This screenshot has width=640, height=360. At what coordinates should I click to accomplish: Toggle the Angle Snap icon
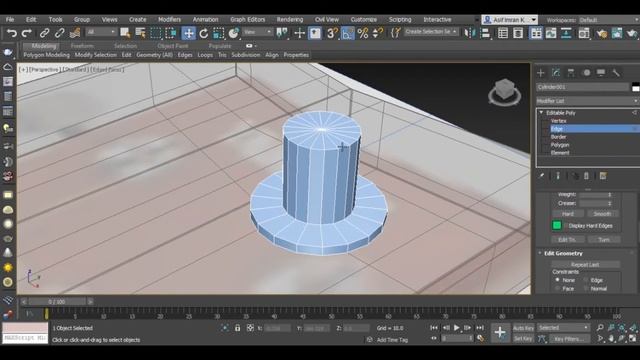click(x=347, y=33)
